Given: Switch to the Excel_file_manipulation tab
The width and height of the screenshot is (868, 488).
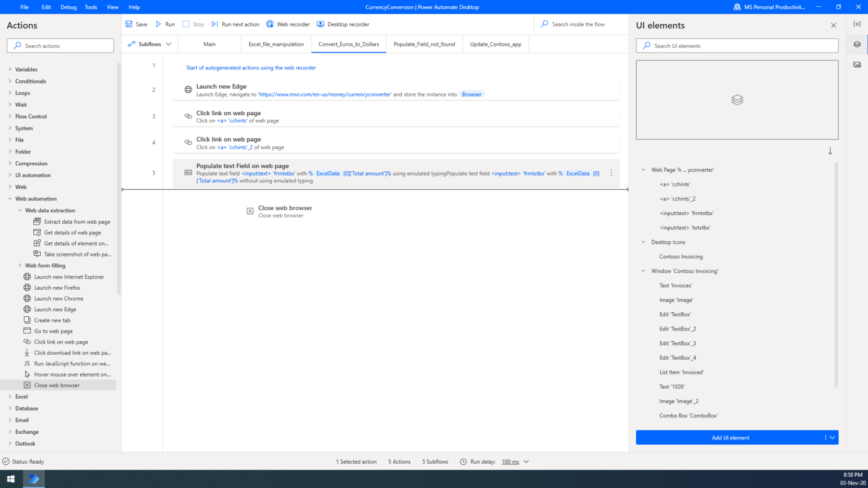Looking at the screenshot, I should tap(276, 44).
